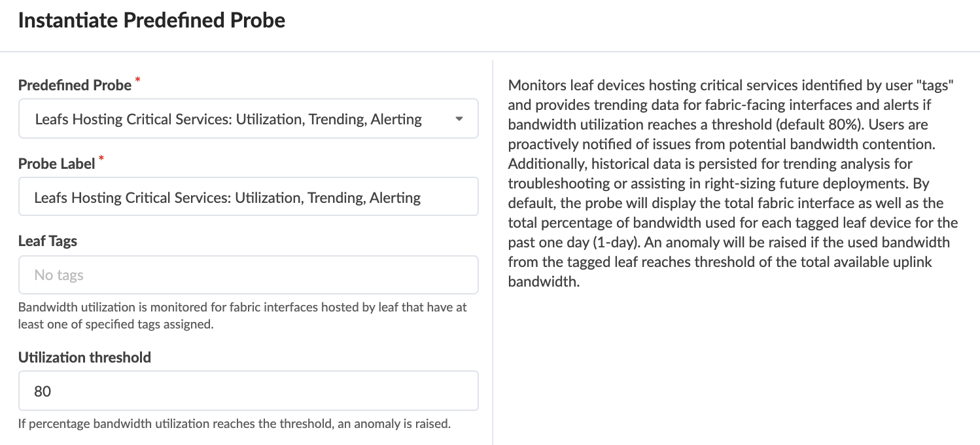This screenshot has height=445, width=980.
Task: Click the help text under Utilization threshold
Action: (234, 423)
